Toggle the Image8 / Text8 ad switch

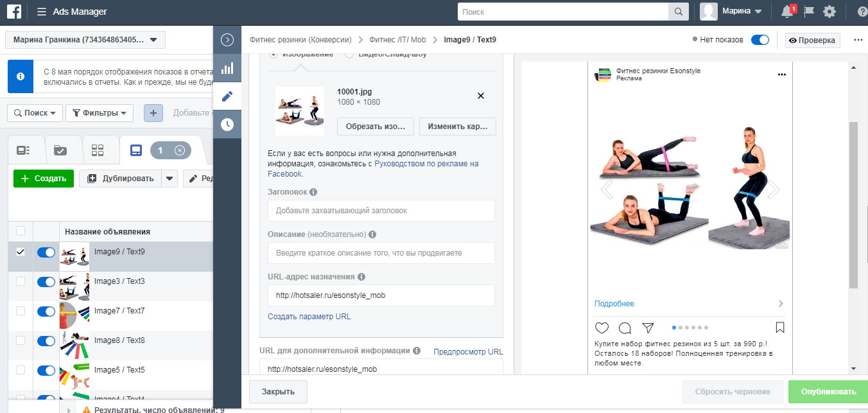pos(46,341)
